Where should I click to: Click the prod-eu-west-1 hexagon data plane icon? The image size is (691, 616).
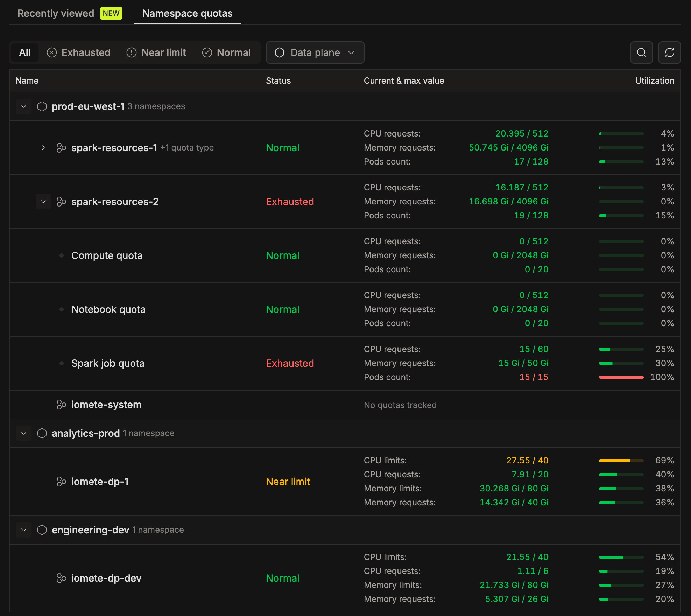42,106
